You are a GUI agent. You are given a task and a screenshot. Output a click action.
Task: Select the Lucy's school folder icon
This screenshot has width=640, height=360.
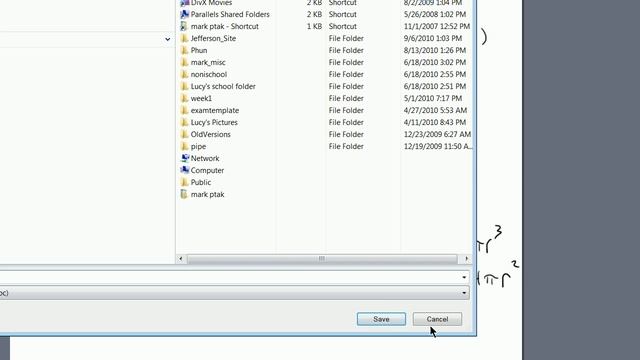184,87
